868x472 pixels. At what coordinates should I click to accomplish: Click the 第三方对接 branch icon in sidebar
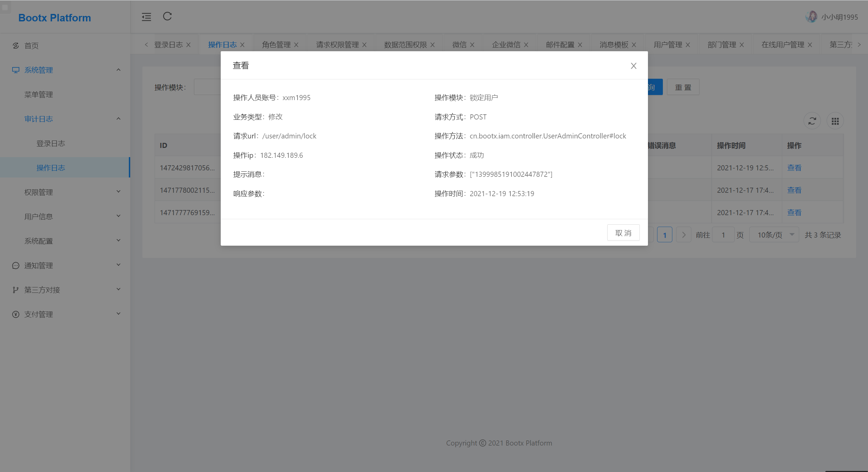15,289
